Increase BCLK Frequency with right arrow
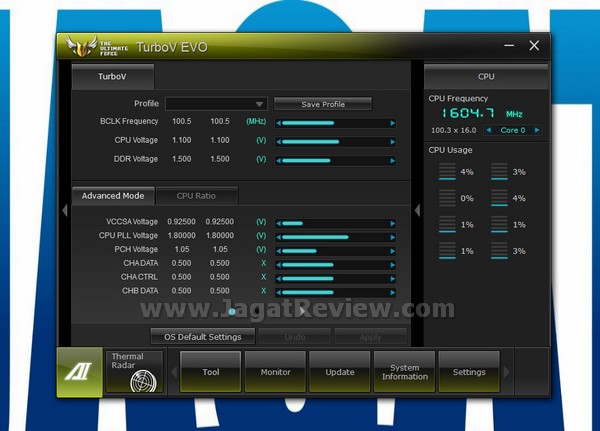Viewport: 600px width, 431px height. coord(392,123)
